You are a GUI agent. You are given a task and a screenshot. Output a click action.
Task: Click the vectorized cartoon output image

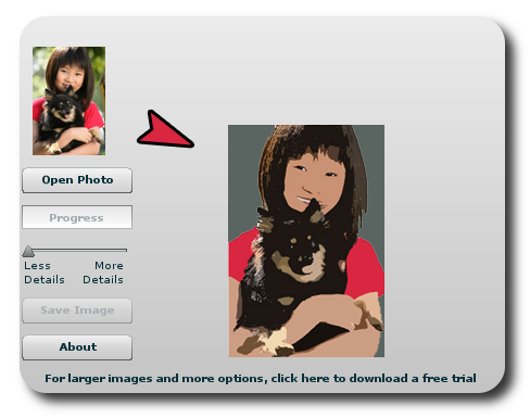[x=306, y=241]
